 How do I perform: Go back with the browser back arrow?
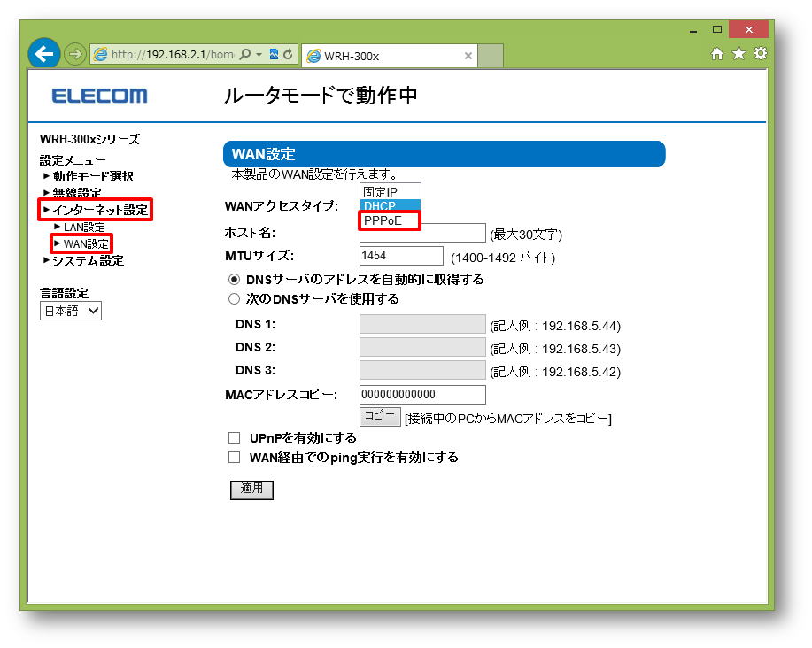click(43, 53)
